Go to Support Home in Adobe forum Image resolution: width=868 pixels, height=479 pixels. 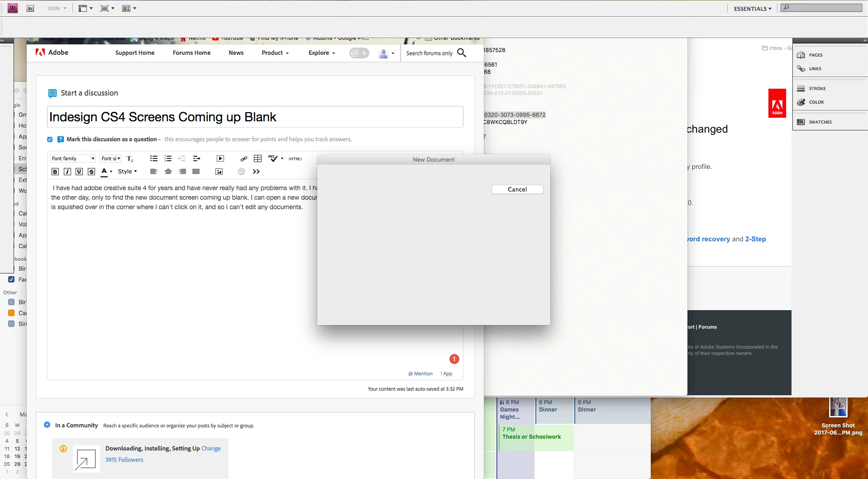(135, 53)
